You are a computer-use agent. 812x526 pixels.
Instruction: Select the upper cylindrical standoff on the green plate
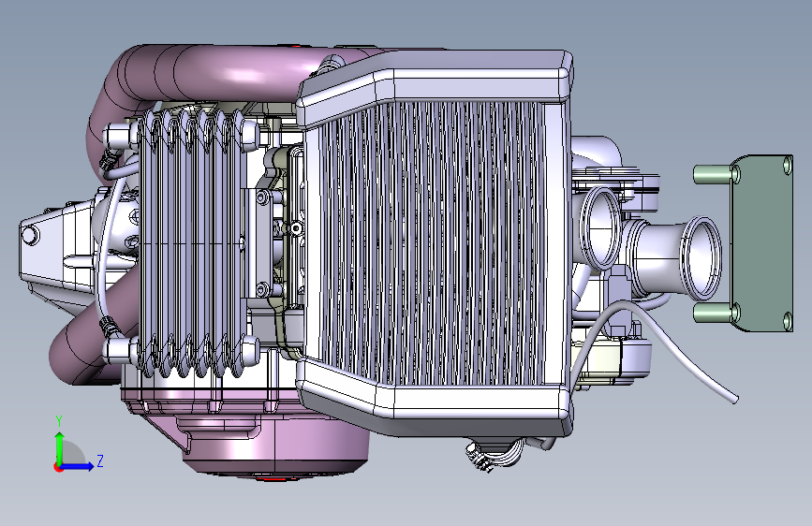(714, 174)
